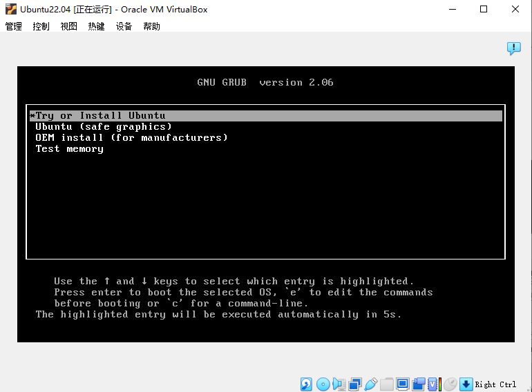Open the 管理 menu
The height and width of the screenshot is (392, 532).
14,26
